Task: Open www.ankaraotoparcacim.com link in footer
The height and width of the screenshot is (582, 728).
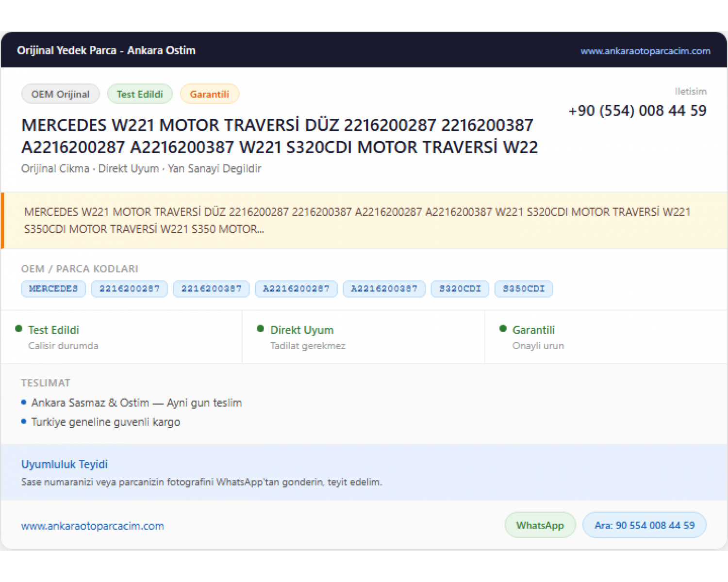Action: (93, 526)
